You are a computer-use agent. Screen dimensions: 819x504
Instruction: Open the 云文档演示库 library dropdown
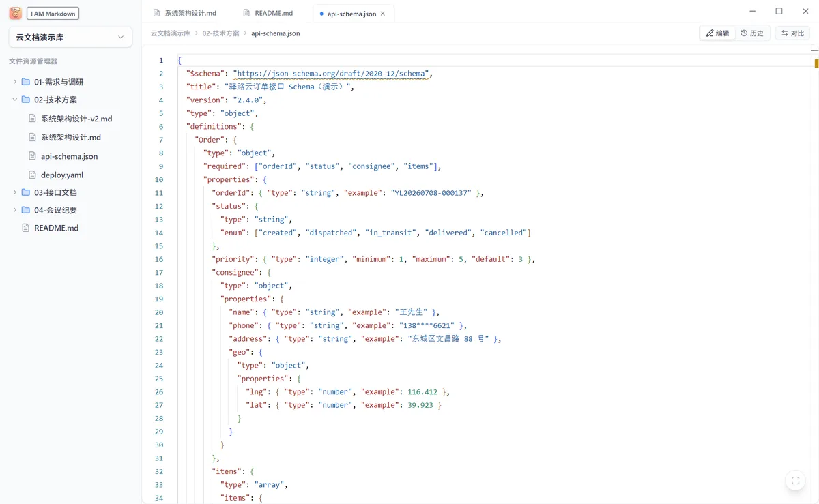click(x=70, y=38)
